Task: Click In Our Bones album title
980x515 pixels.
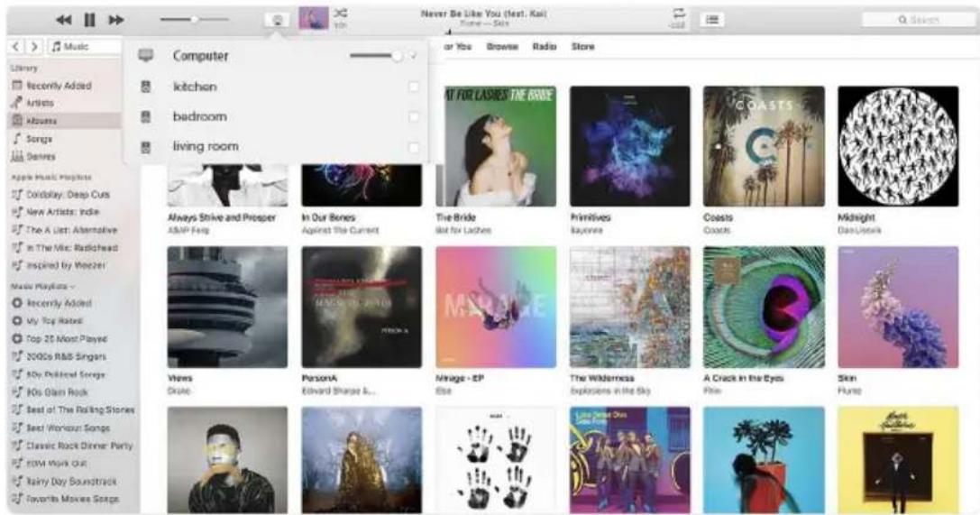Action: 328,217
